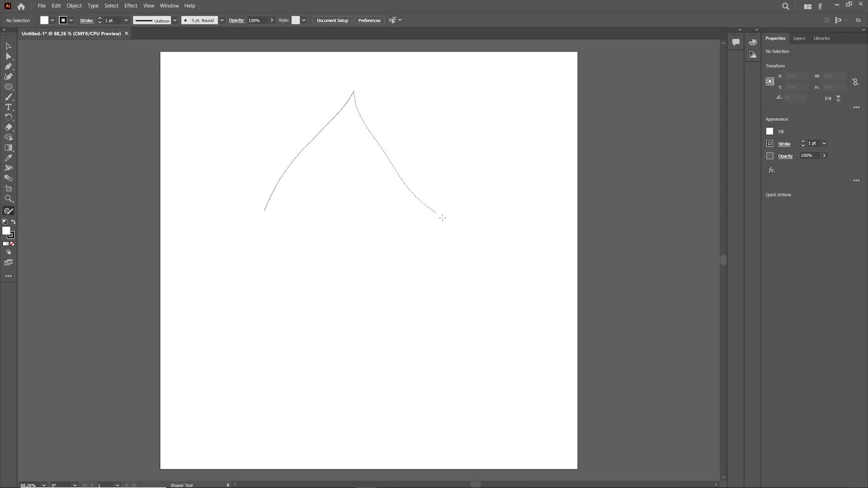The width and height of the screenshot is (868, 488).
Task: Select the Artboard tool
Action: (8, 188)
